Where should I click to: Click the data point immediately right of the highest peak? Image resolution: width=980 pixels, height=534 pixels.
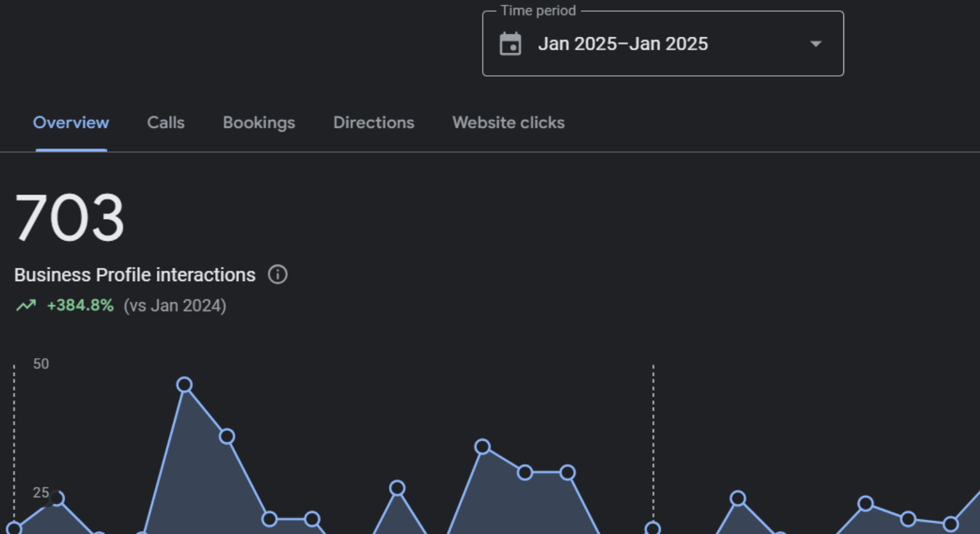pos(227,437)
